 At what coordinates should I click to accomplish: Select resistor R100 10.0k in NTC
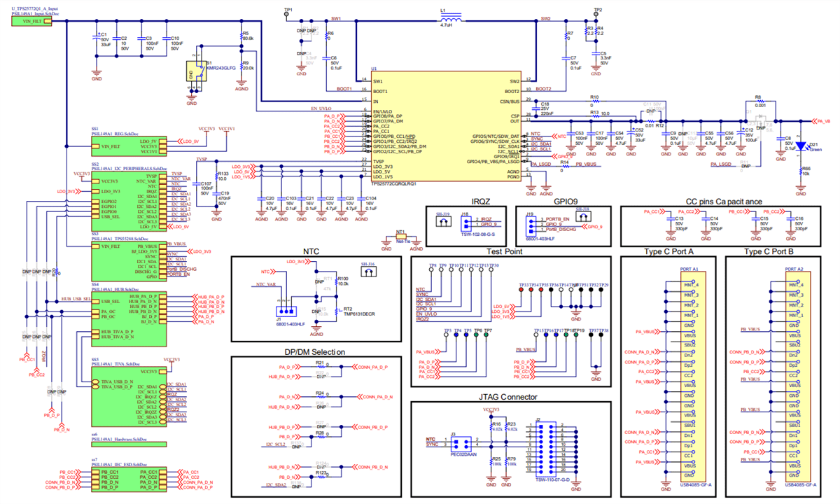click(337, 281)
